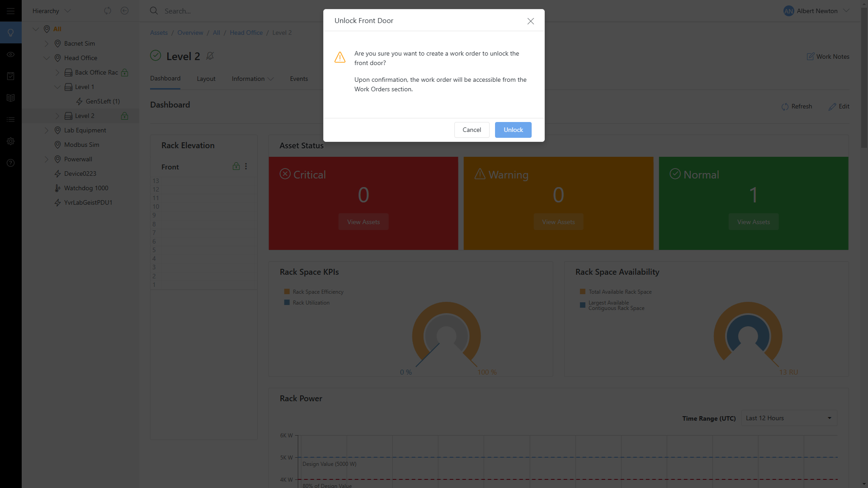Select YvrLabGeistPDU1 in the tree

point(88,202)
